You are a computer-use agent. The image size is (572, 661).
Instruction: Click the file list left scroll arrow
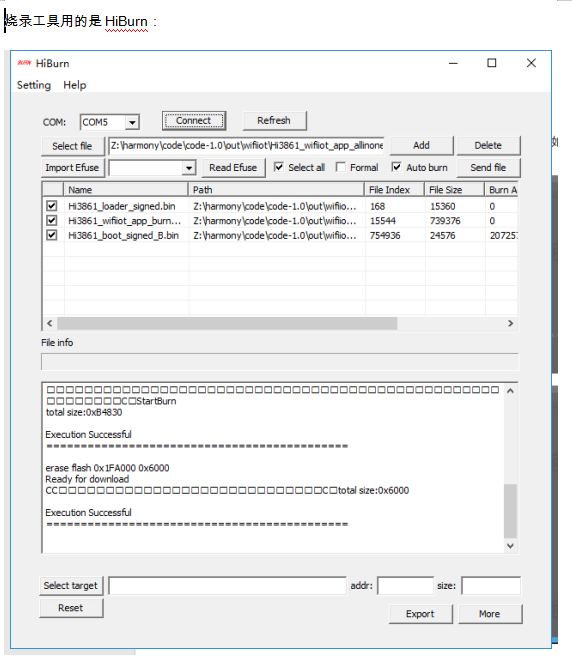[50, 323]
